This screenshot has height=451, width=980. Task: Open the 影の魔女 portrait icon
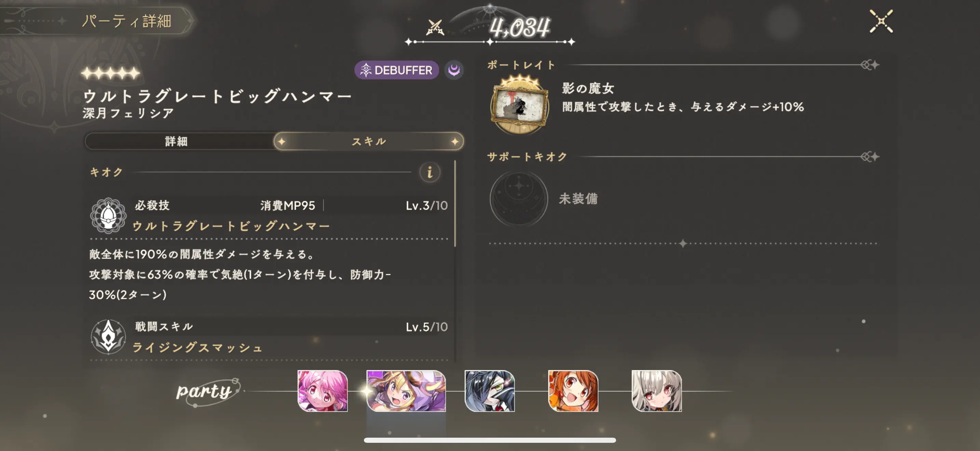click(519, 105)
